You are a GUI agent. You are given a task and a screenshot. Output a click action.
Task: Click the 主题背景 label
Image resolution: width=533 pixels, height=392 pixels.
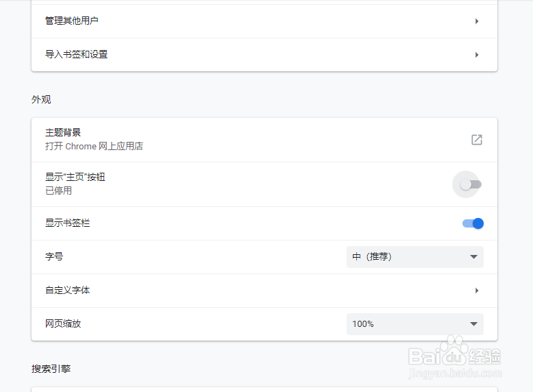coord(63,133)
